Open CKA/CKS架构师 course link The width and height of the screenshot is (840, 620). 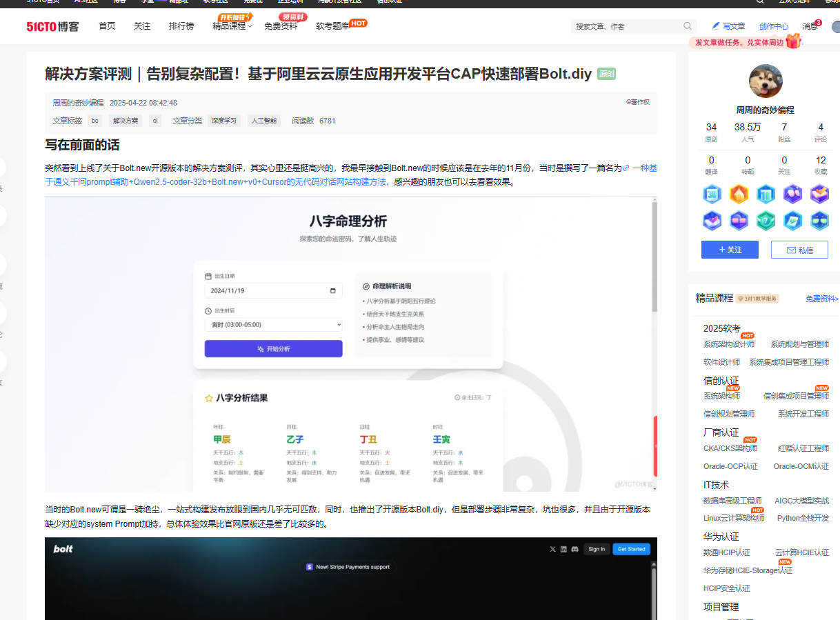tap(730, 448)
